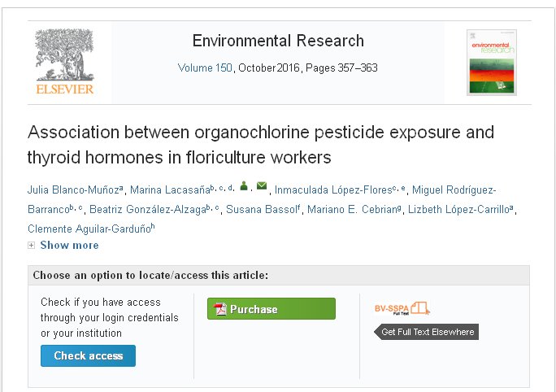Open the Volume 150 link
Viewport: 556px width, 392px height.
tap(205, 68)
